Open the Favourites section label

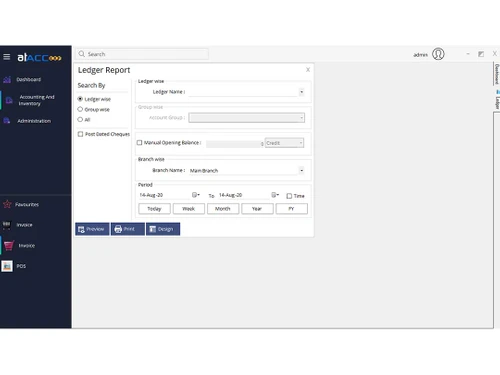click(27, 204)
